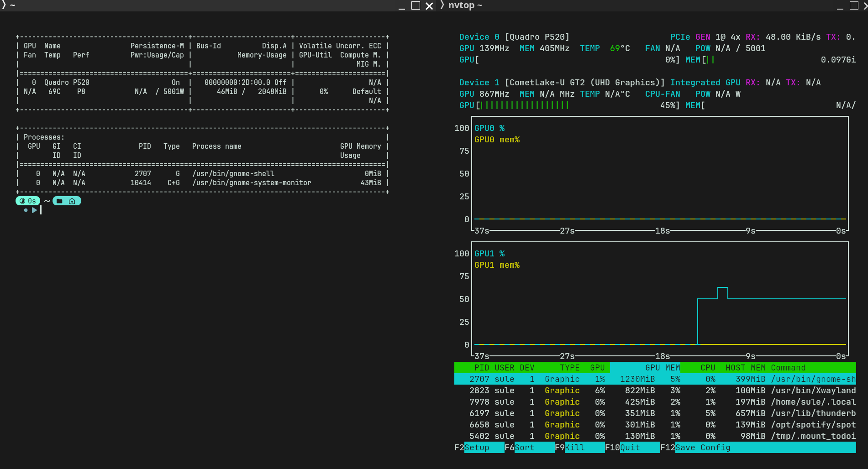Minimize the left terminal window
The height and width of the screenshot is (469, 868).
pos(402,6)
